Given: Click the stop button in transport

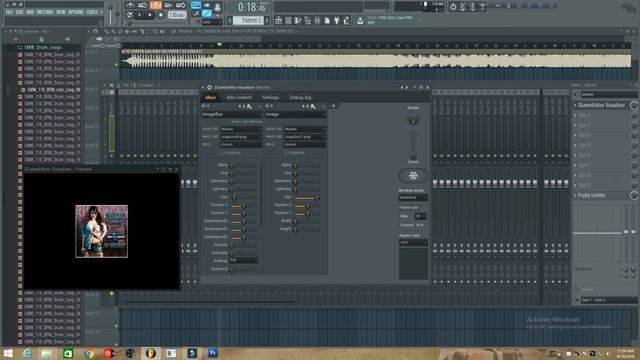Looking at the screenshot, I should (150, 15).
